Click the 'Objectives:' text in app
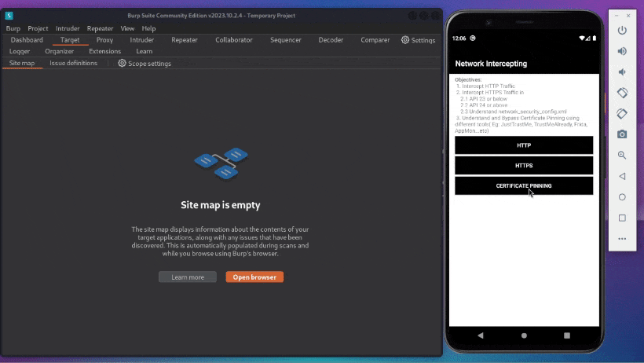Screen dimensions: 644x363 pos(468,80)
